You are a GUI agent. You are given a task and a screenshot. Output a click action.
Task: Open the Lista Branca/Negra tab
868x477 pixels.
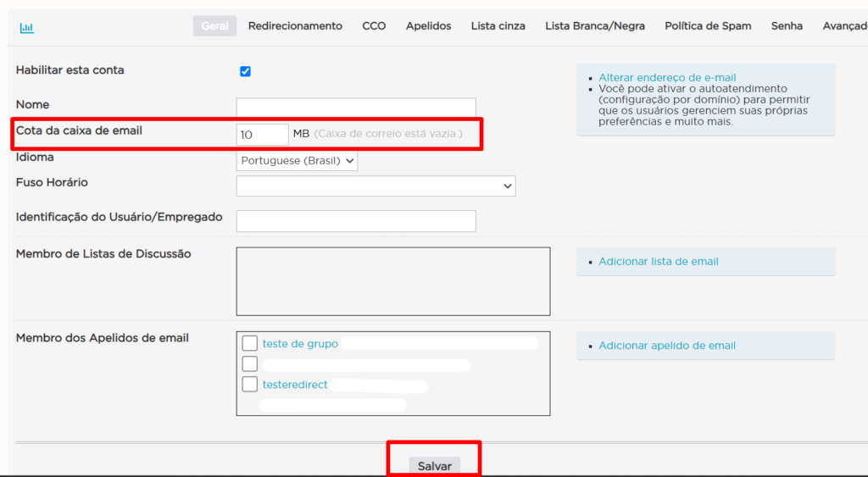click(x=595, y=26)
